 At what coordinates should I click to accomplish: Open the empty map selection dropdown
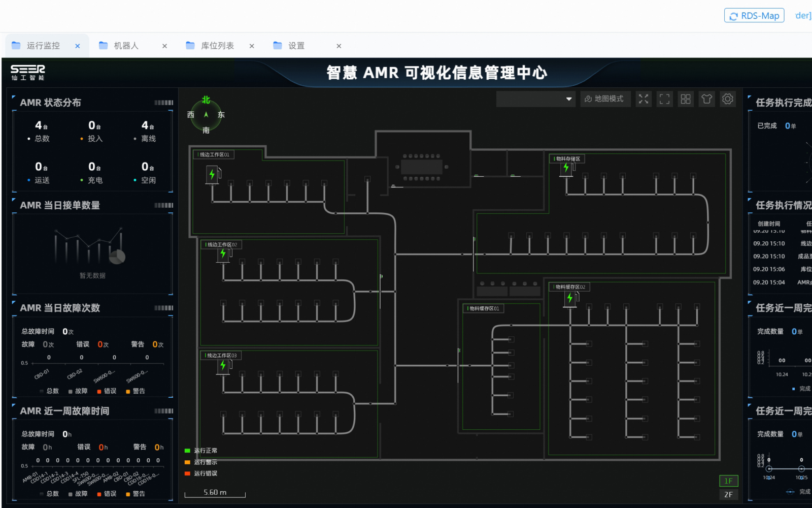(536, 99)
